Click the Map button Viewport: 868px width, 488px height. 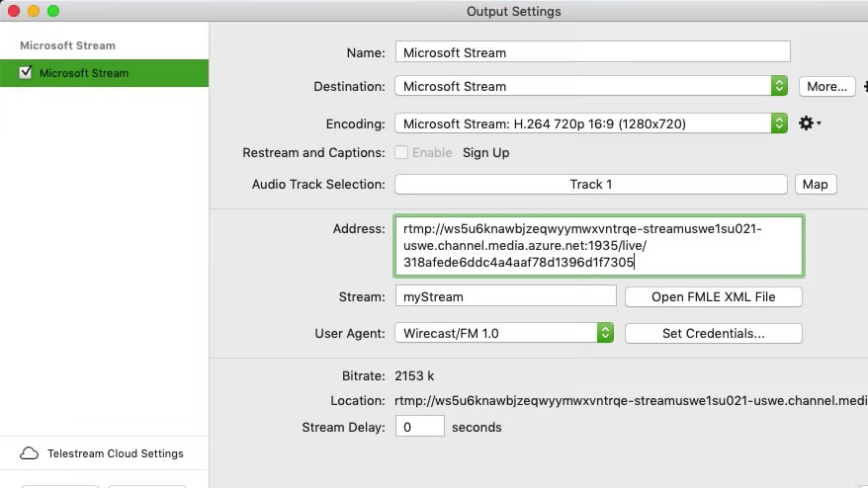coord(816,185)
